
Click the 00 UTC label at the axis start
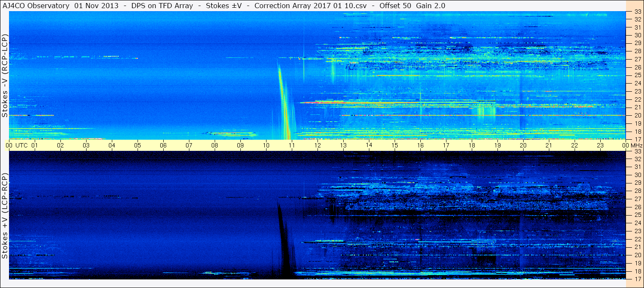17,145
